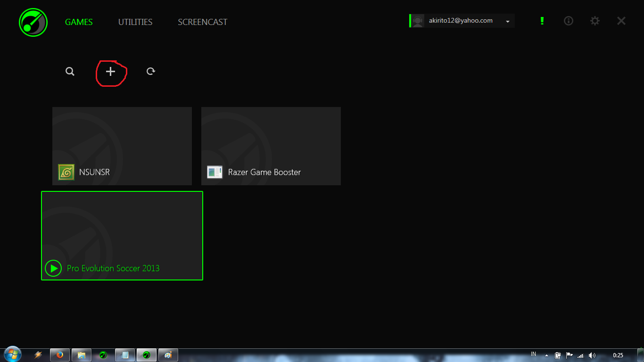Click the active Razer Game Booster taskbar button

pyautogui.click(x=147, y=355)
